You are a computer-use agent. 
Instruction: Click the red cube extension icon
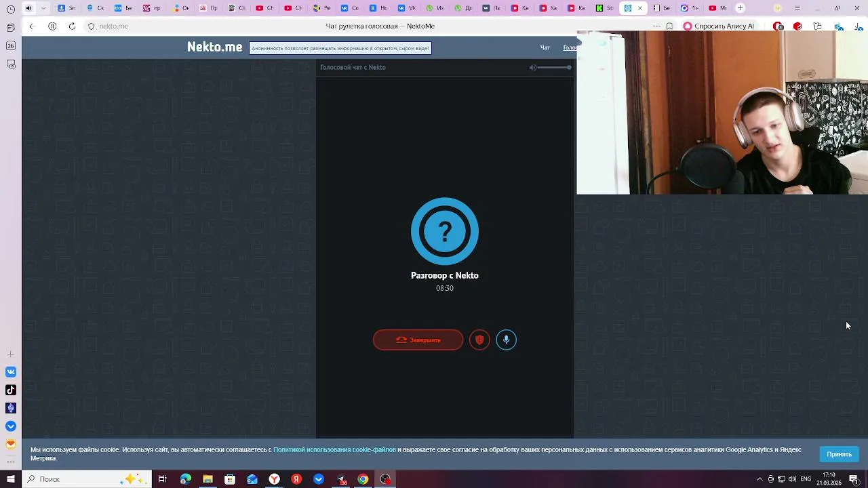click(797, 26)
